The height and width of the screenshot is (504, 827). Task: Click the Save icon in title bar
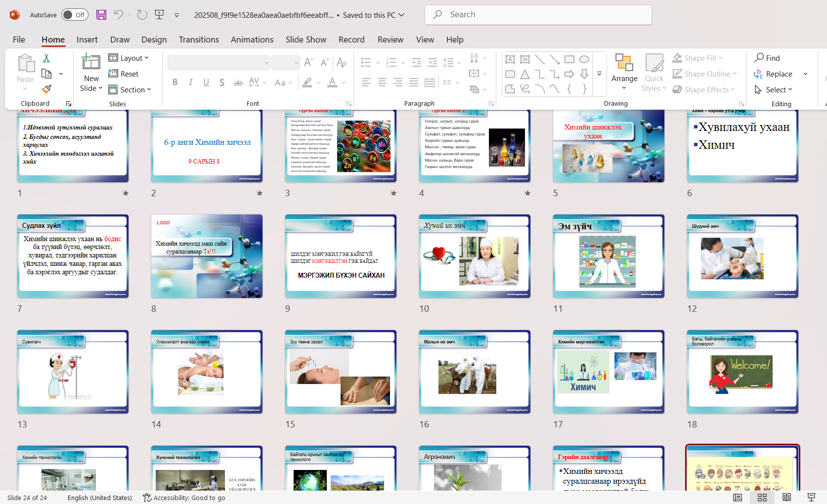(101, 15)
